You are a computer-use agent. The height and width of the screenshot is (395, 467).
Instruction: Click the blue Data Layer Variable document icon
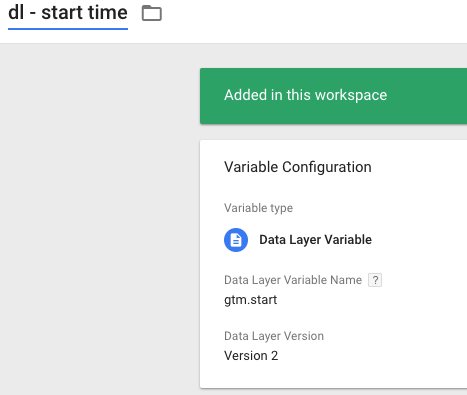236,240
